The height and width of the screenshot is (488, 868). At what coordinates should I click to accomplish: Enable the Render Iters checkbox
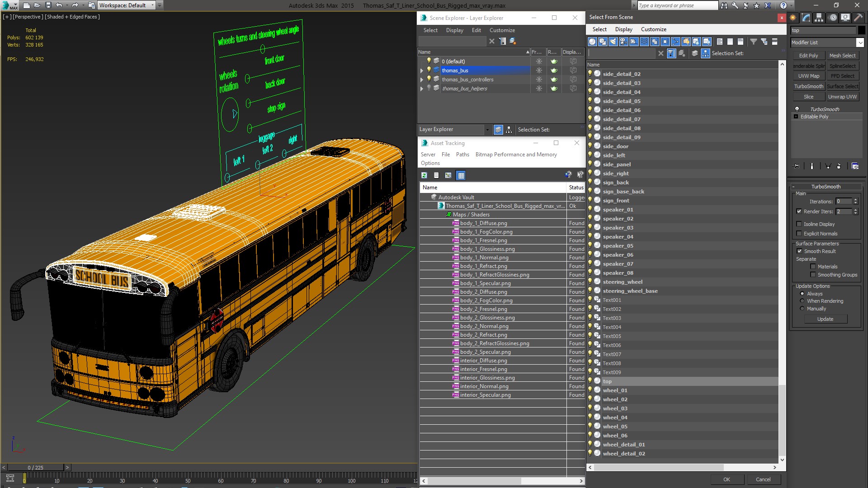coord(799,211)
